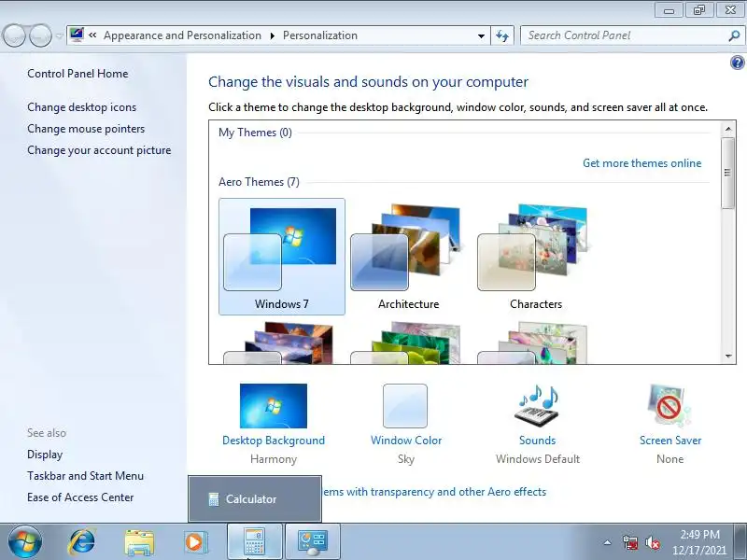Open Change desktop icons link

click(81, 107)
